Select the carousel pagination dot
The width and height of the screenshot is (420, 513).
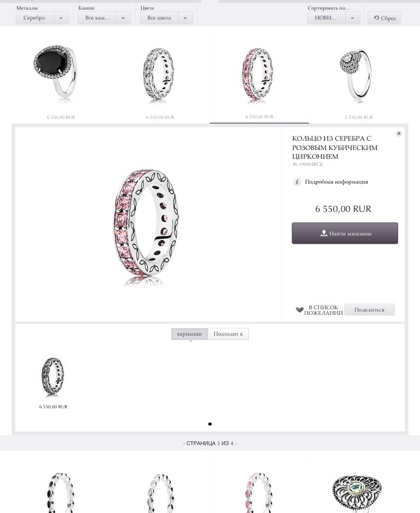pos(210,424)
